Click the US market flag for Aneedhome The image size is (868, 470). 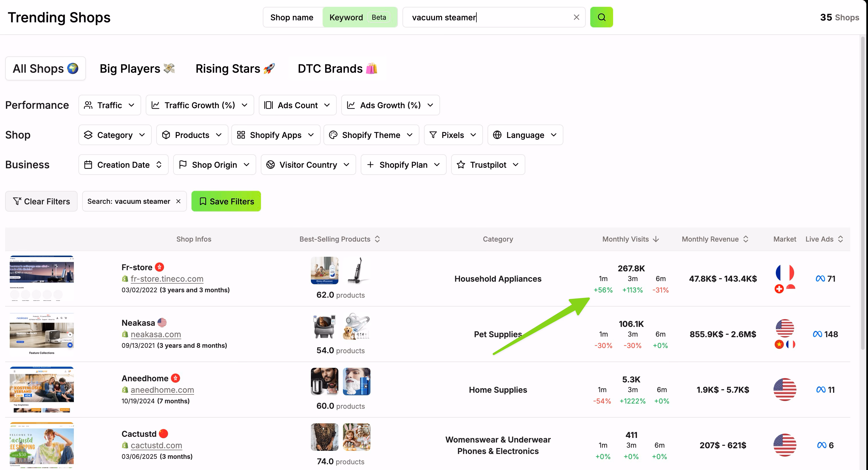[785, 390]
